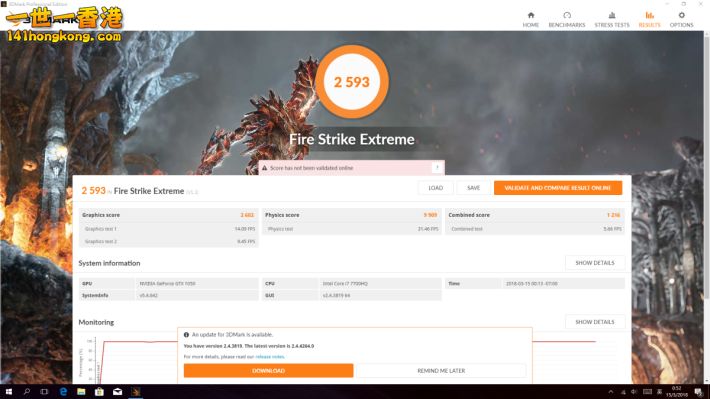Click the Combined test row
The height and width of the screenshot is (399, 710).
(x=535, y=229)
